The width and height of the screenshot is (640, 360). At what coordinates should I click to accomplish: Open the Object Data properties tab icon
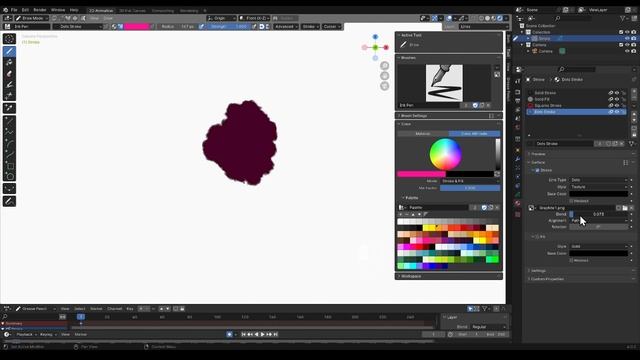pyautogui.click(x=518, y=194)
